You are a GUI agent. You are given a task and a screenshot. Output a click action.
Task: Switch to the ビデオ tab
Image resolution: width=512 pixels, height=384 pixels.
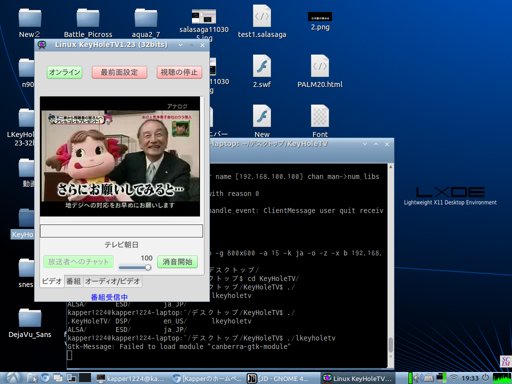pos(52,281)
